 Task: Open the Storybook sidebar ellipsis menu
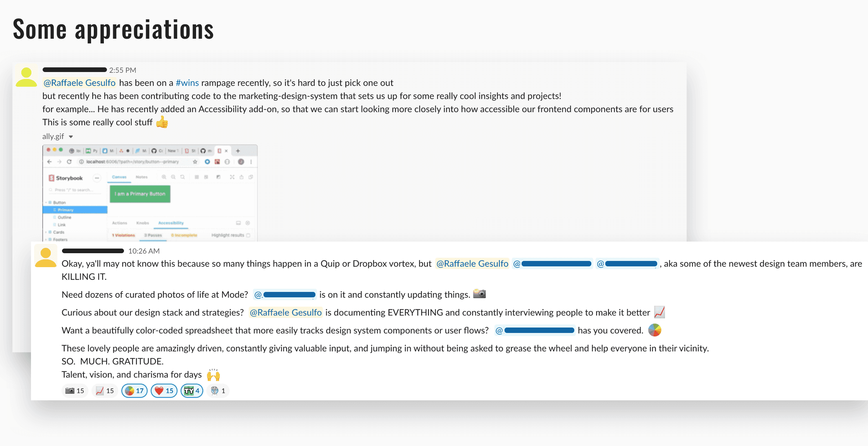pos(97,178)
